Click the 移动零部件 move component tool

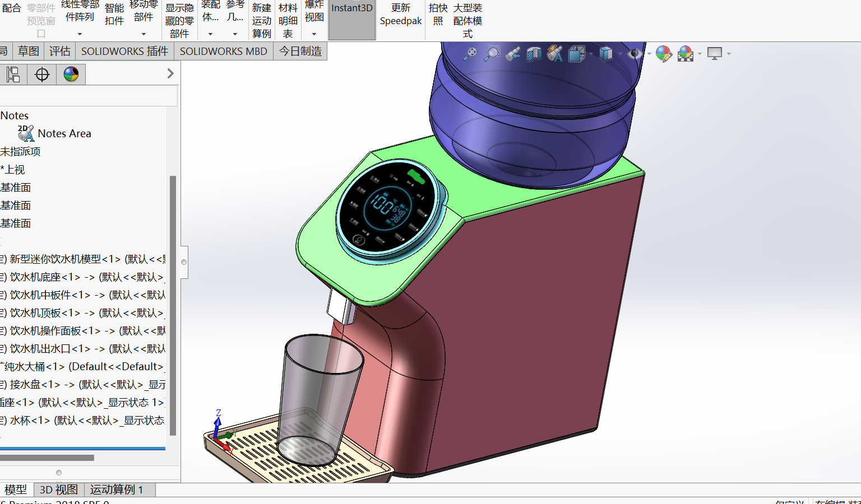click(143, 10)
